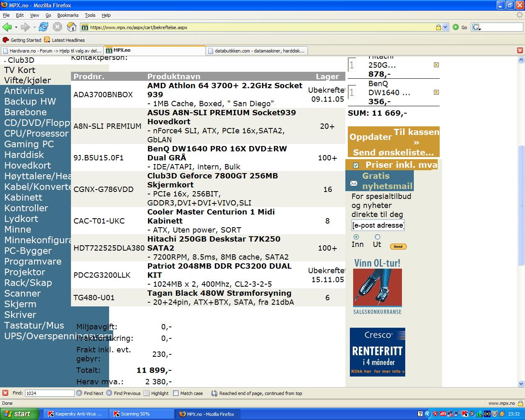Click the Oppdater cart button
The height and width of the screenshot is (420, 525).
pos(370,137)
